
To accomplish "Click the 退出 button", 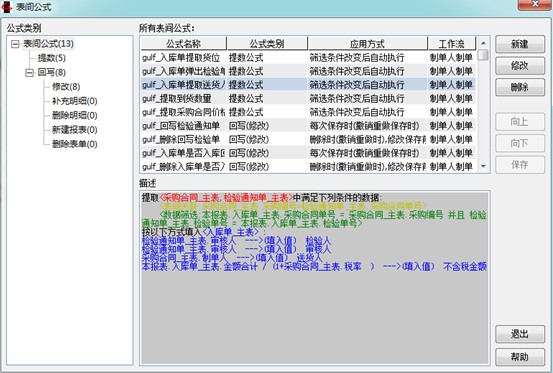I will (x=520, y=334).
